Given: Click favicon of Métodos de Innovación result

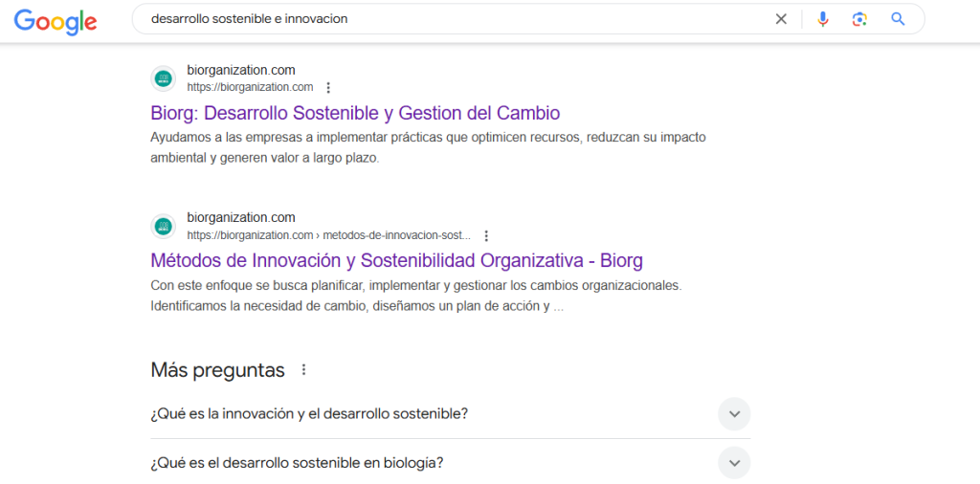Looking at the screenshot, I should pos(163,226).
